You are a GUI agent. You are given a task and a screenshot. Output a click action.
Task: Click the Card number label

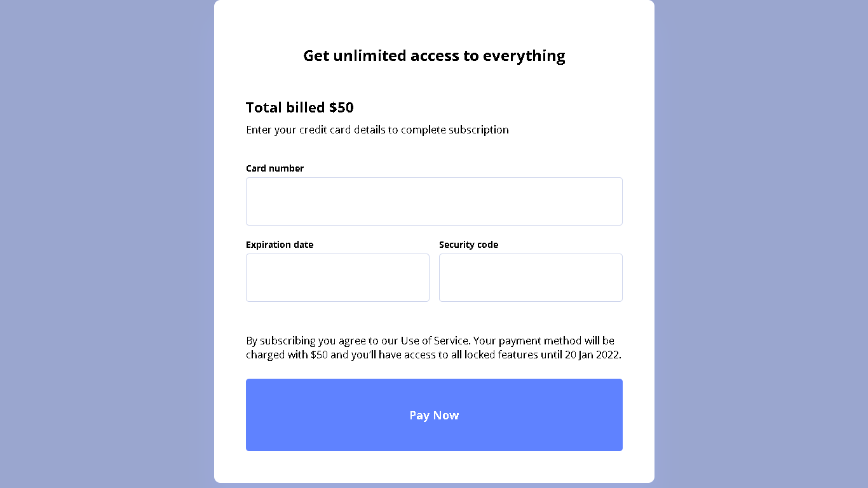275,168
